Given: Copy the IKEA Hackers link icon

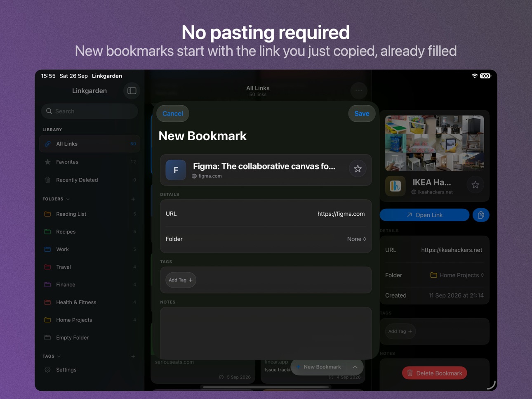Looking at the screenshot, I should click(x=481, y=215).
